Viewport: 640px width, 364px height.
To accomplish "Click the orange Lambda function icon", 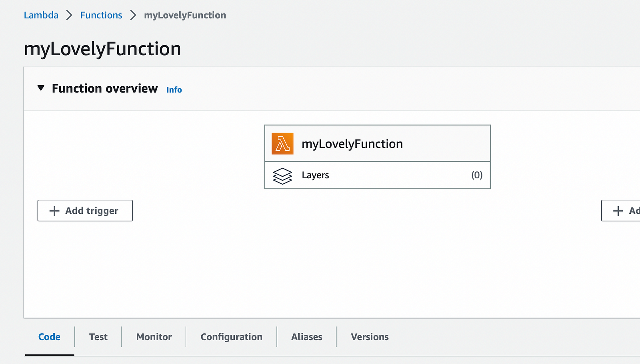I will (282, 143).
